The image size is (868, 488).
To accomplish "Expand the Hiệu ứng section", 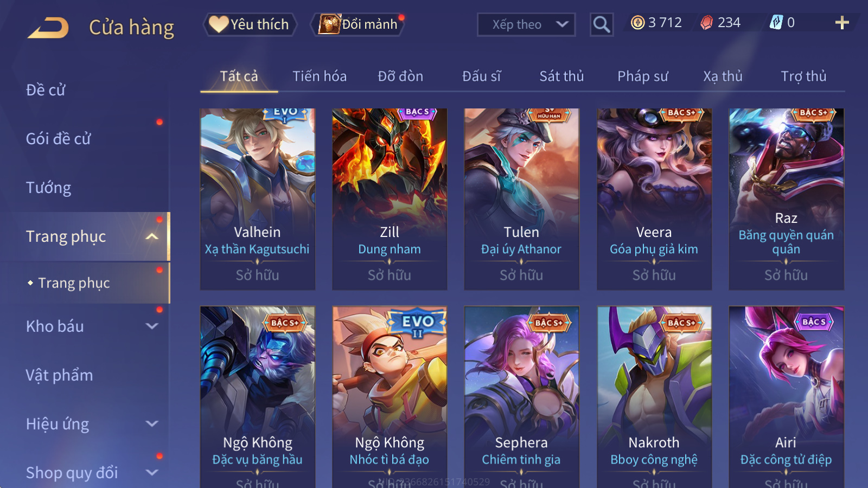I will coord(152,424).
